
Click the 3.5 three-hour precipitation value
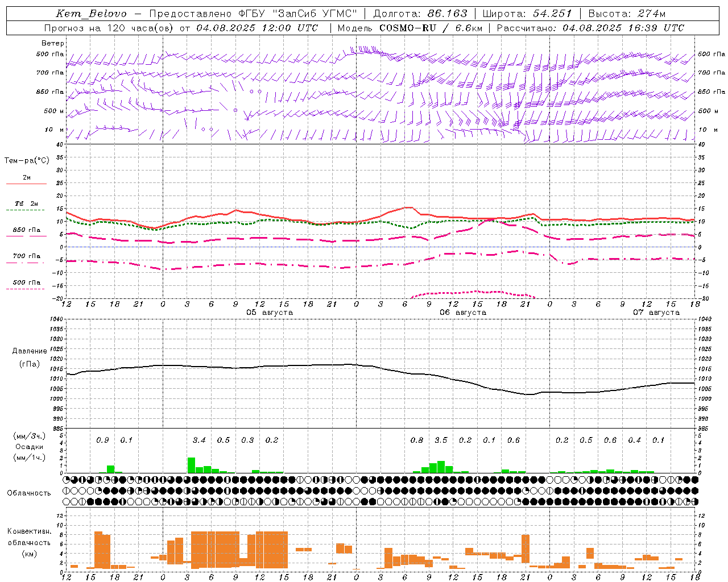441,440
